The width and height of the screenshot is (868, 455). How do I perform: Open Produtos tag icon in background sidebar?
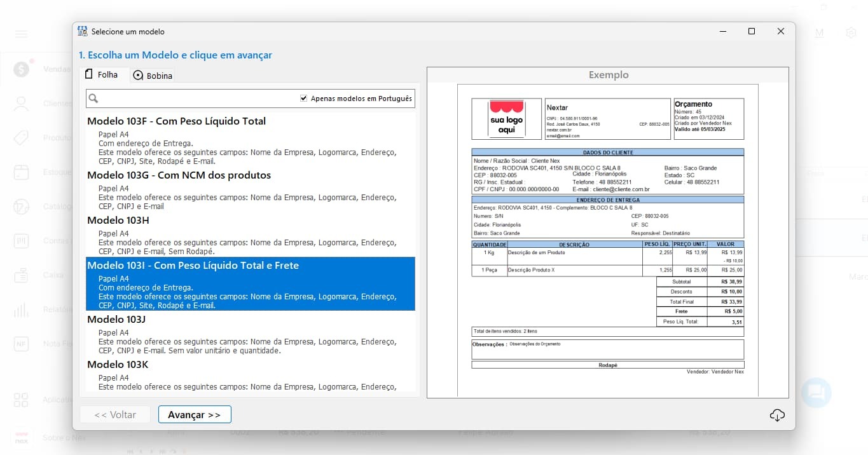pyautogui.click(x=21, y=138)
